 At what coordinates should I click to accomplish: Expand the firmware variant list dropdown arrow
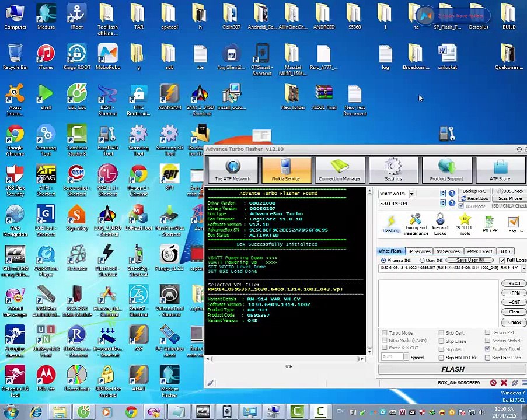pyautogui.click(x=523, y=268)
